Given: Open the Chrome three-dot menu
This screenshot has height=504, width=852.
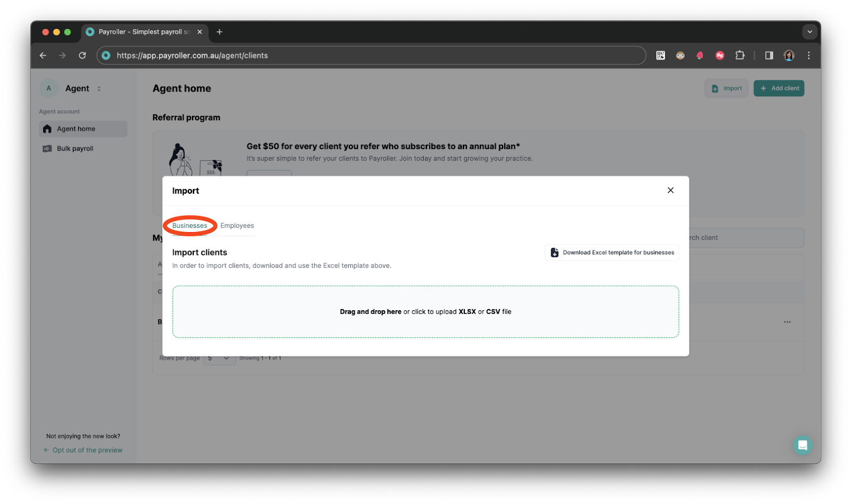Looking at the screenshot, I should click(808, 55).
